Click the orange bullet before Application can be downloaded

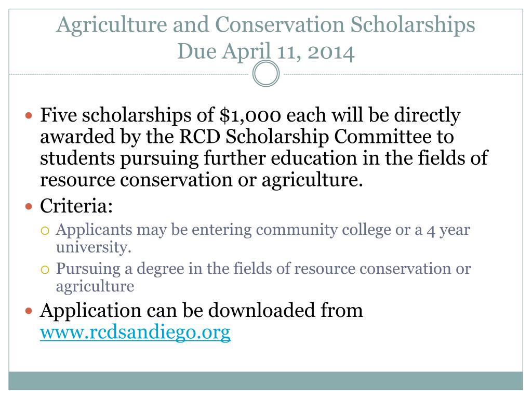pyautogui.click(x=29, y=311)
